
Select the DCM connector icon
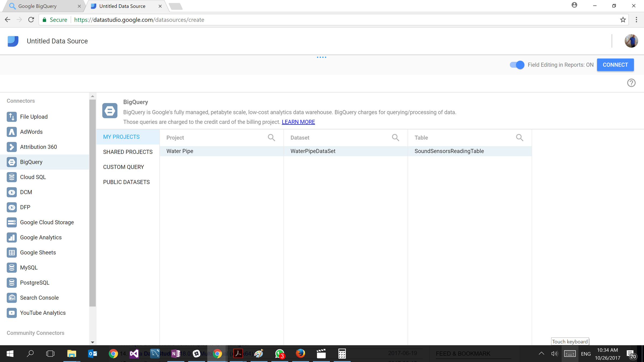point(12,192)
